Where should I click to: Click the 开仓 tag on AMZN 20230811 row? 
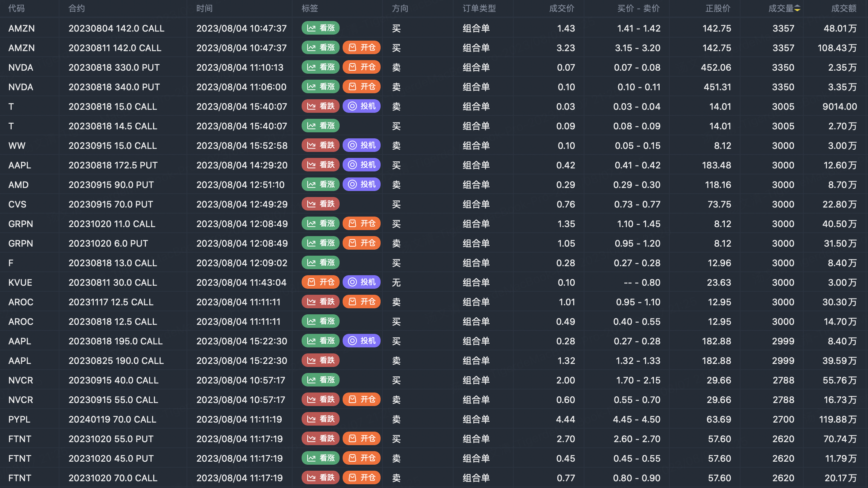pos(361,48)
